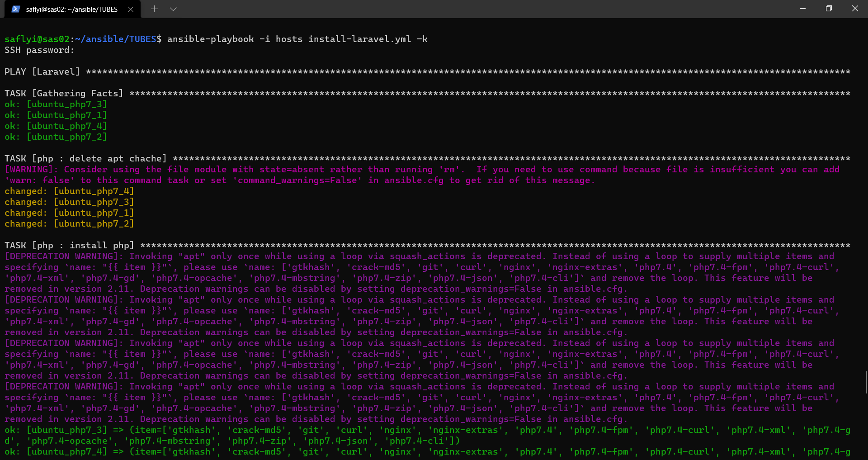
Task: Expand the new tab profile dropdown
Action: pyautogui.click(x=173, y=9)
